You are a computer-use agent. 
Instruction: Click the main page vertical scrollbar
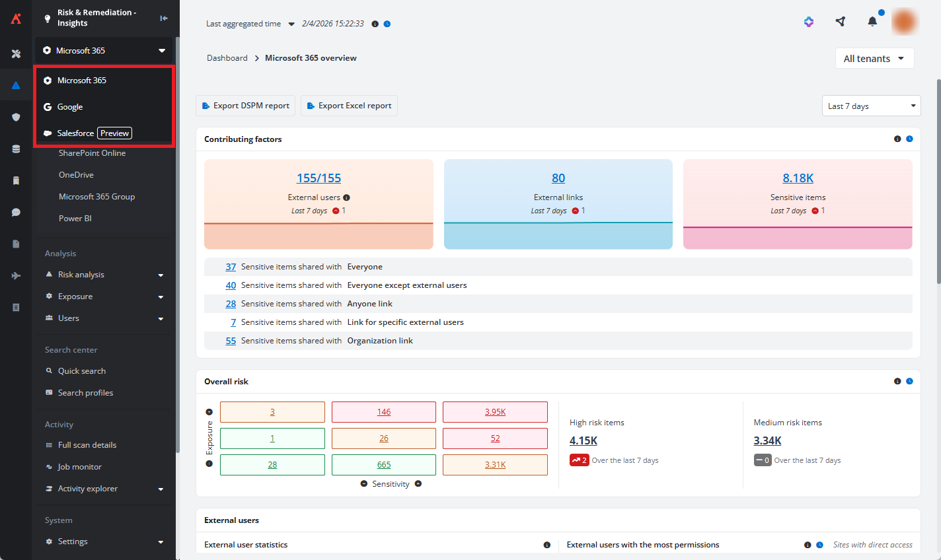[938, 182]
